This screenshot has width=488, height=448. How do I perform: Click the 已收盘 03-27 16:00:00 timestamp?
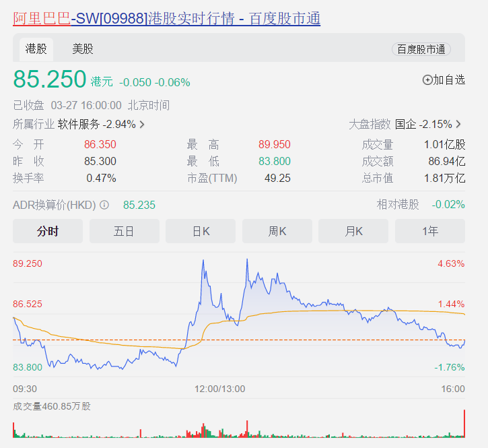[91, 105]
